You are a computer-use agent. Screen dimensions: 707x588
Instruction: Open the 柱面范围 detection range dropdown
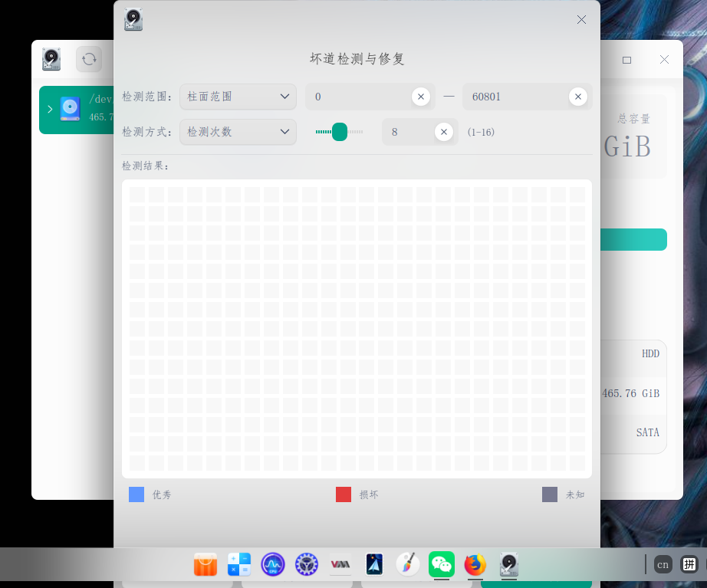pyautogui.click(x=238, y=97)
